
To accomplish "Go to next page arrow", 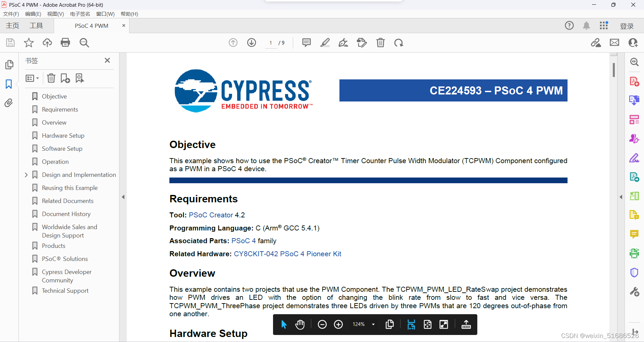I will click(252, 43).
